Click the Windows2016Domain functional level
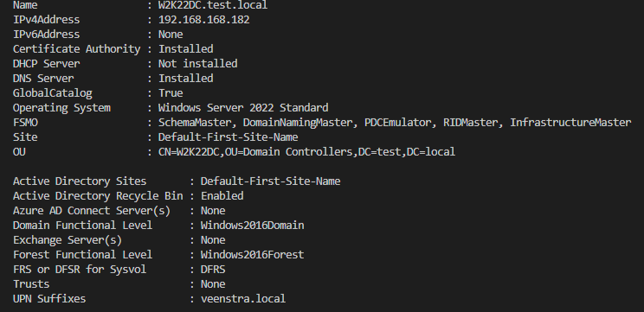Screen dimensions: 644x312 pos(252,226)
